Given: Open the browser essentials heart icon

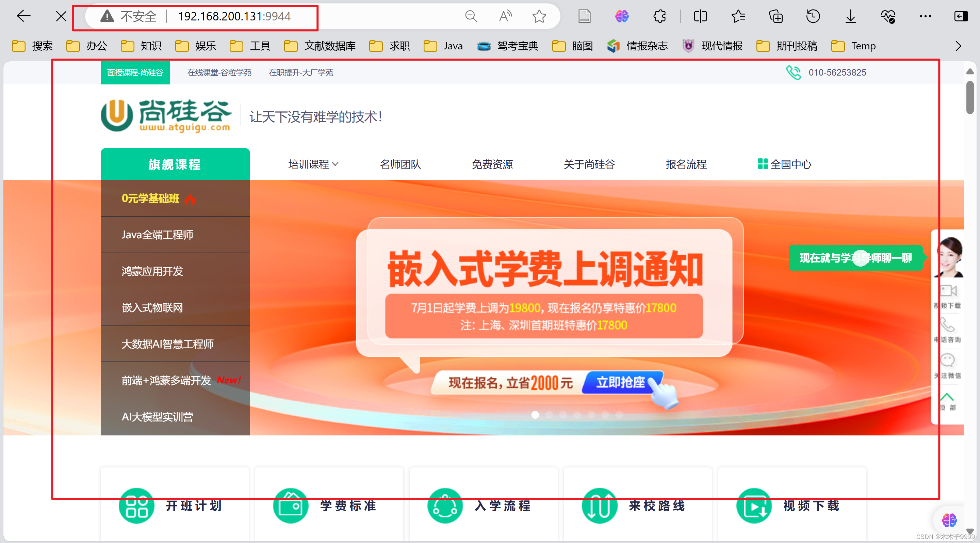Looking at the screenshot, I should [x=888, y=16].
